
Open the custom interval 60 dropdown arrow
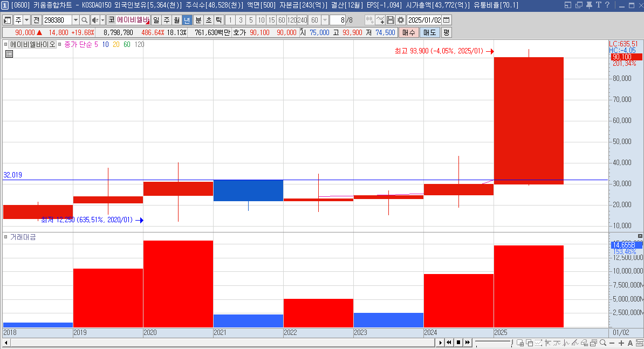(325, 20)
